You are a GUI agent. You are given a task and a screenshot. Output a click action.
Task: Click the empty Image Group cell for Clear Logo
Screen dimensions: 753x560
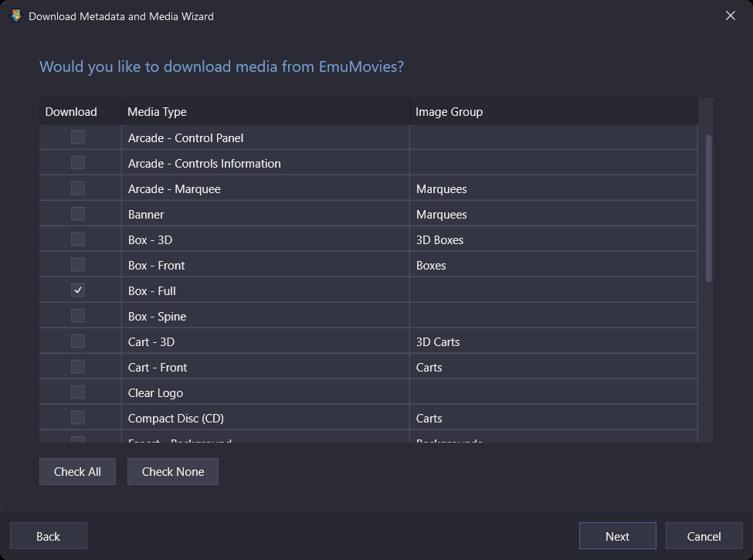click(554, 392)
